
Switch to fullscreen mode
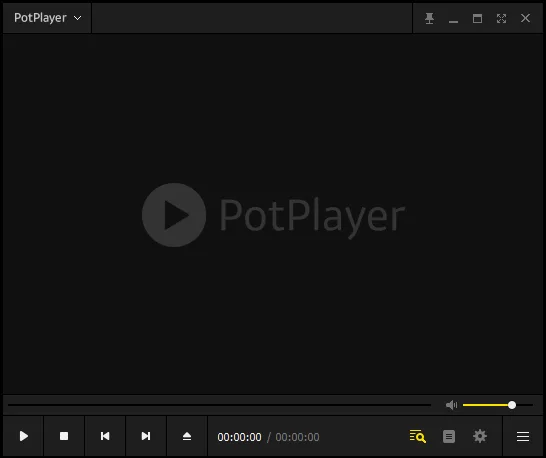point(501,18)
